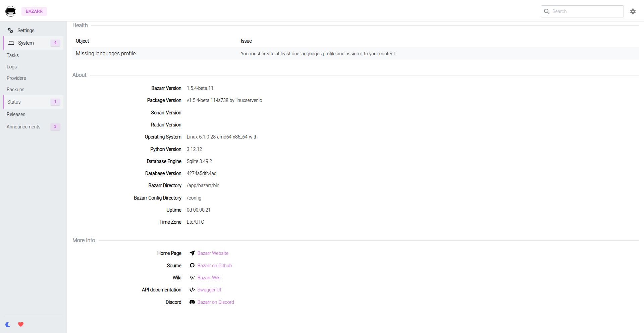This screenshot has height=333, width=644.
Task: Click the Bazarr logo icon
Action: tap(11, 11)
